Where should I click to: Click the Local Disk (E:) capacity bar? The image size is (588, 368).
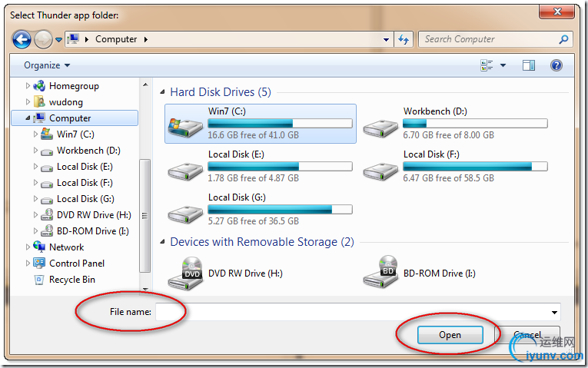pyautogui.click(x=280, y=167)
